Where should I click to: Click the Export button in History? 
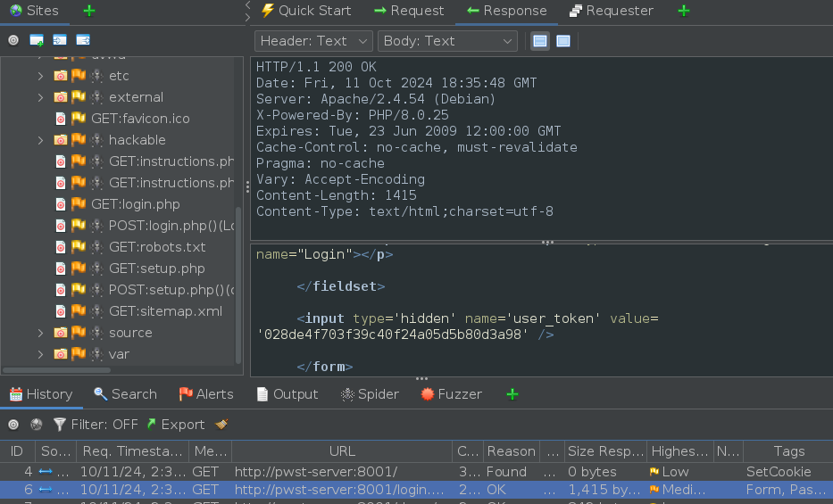pyautogui.click(x=175, y=425)
